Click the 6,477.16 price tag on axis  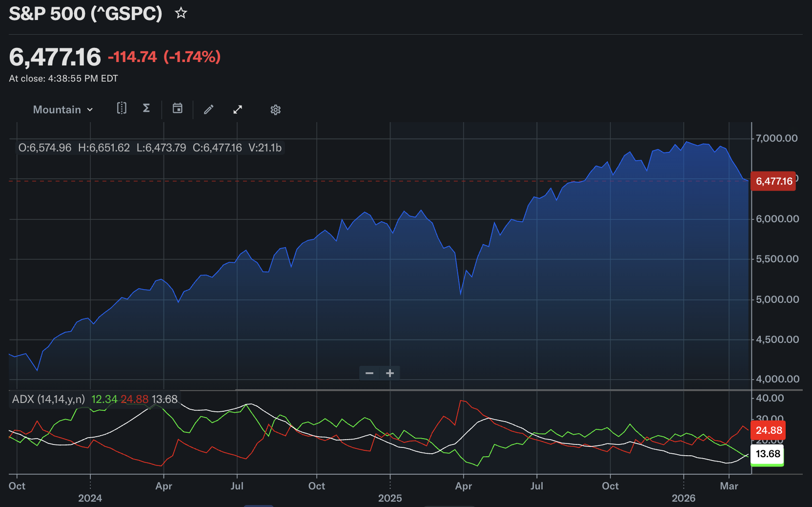(773, 181)
